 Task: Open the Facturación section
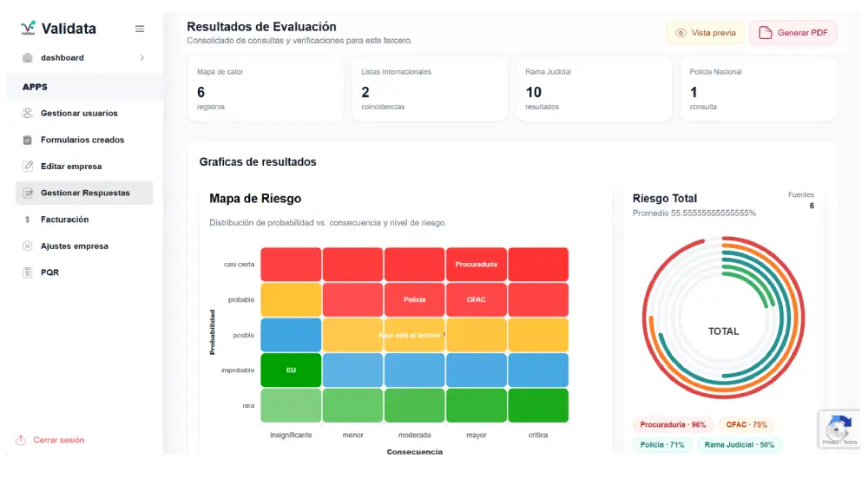click(84, 220)
